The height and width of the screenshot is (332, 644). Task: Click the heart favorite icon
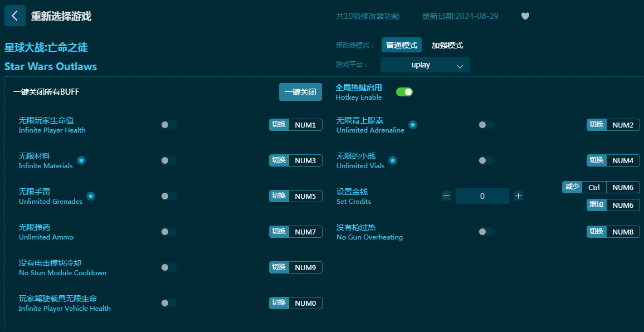click(x=525, y=16)
